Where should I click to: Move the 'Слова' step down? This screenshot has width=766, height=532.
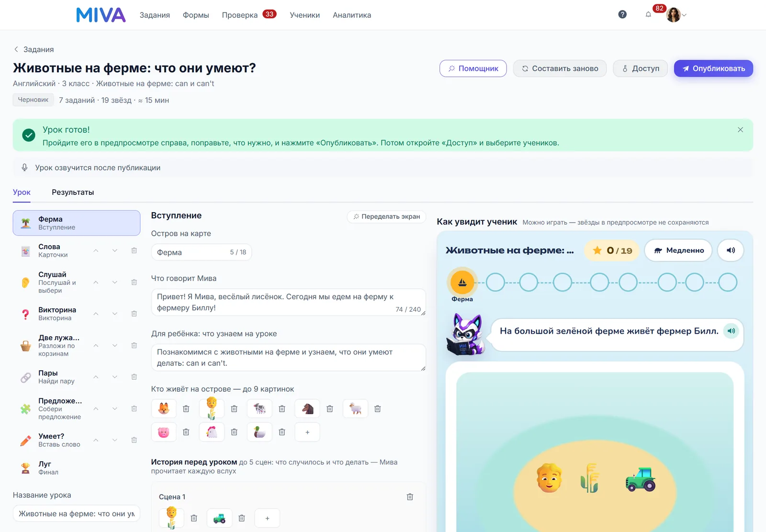click(x=115, y=250)
